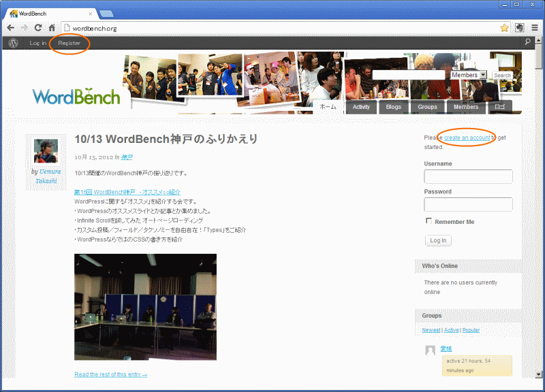Viewport: 545px width, 392px height.
Task: Close the WordBench browser tab
Action: click(x=91, y=14)
